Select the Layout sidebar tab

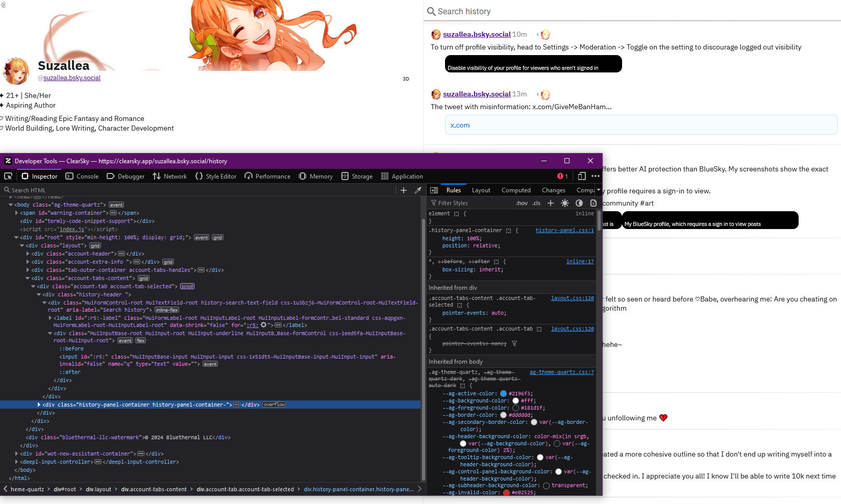[481, 190]
